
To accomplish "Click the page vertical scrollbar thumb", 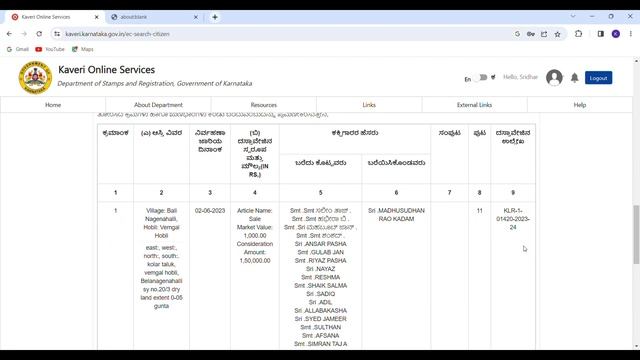I will click(636, 235).
